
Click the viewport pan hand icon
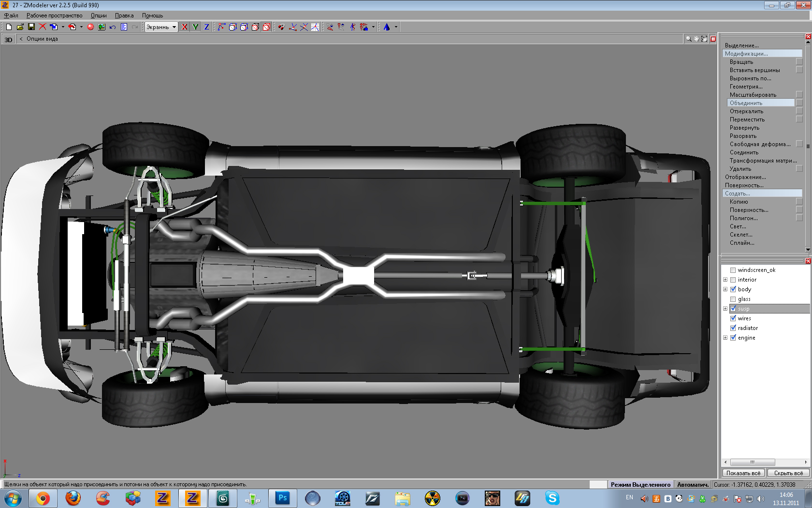696,39
